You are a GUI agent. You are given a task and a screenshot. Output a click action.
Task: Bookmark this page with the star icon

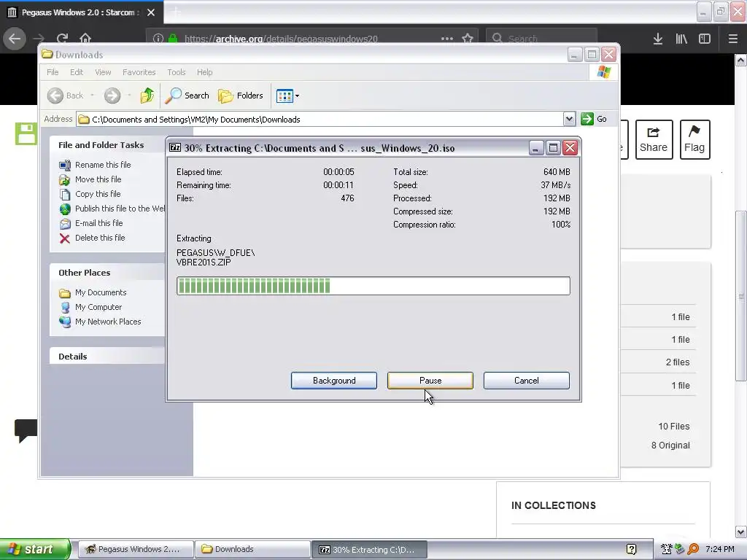click(468, 39)
